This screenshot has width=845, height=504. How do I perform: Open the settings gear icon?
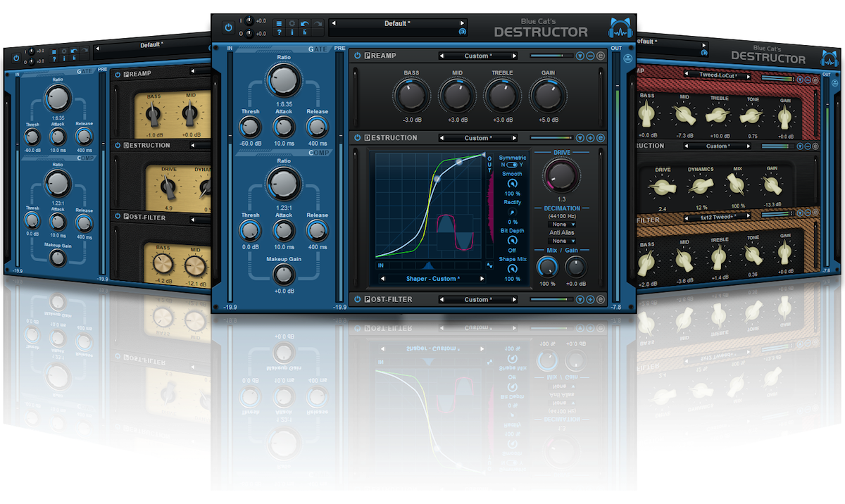pyautogui.click(x=292, y=23)
